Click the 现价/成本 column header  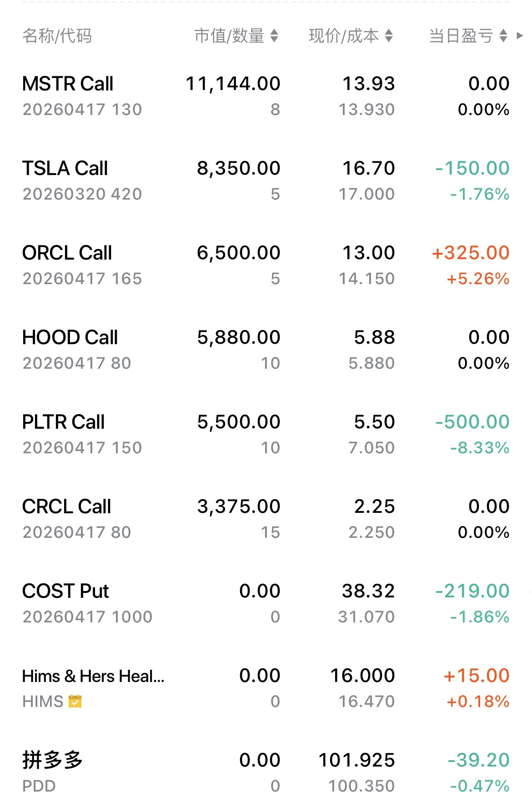click(x=343, y=35)
